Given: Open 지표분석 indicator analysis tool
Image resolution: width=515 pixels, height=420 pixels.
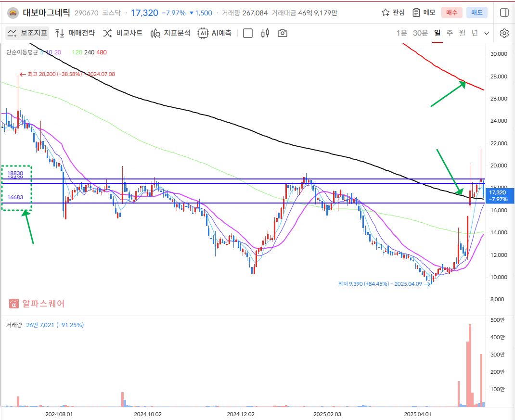Looking at the screenshot, I should coord(170,33).
